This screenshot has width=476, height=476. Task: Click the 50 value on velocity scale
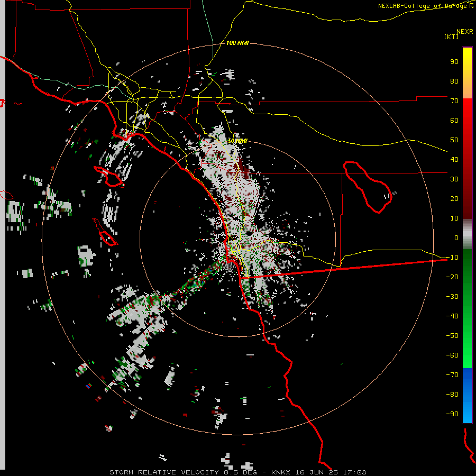pyautogui.click(x=454, y=140)
